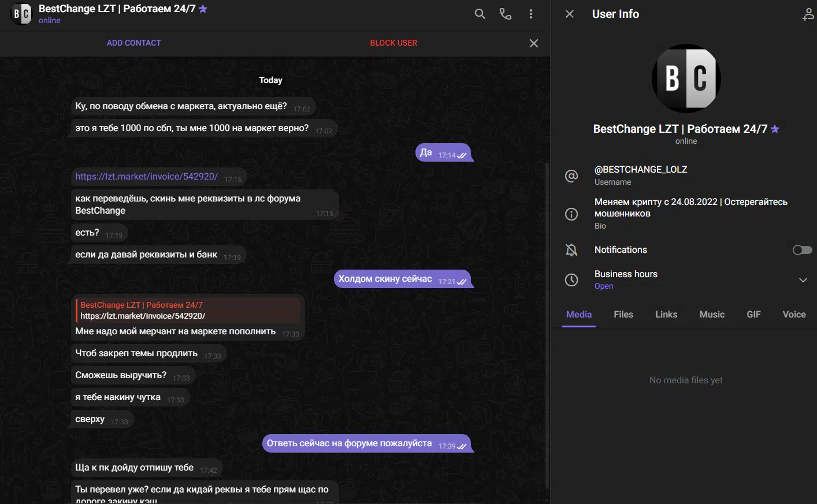Click the large BC profile picture
The width and height of the screenshot is (817, 504).
click(x=686, y=79)
